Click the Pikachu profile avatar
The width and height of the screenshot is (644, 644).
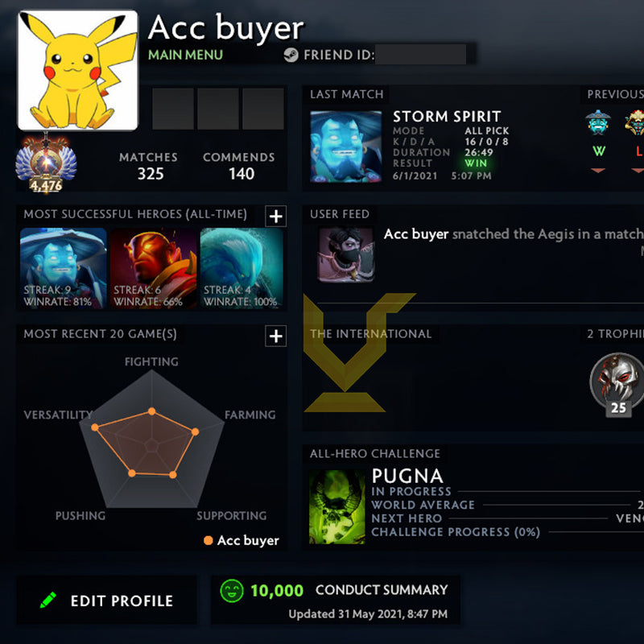pyautogui.click(x=77, y=70)
